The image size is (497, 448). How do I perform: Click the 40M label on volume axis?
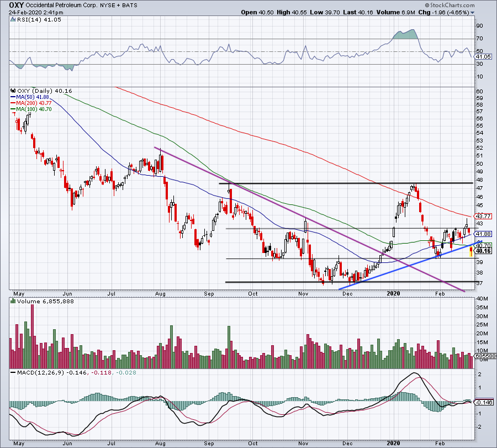point(482,299)
